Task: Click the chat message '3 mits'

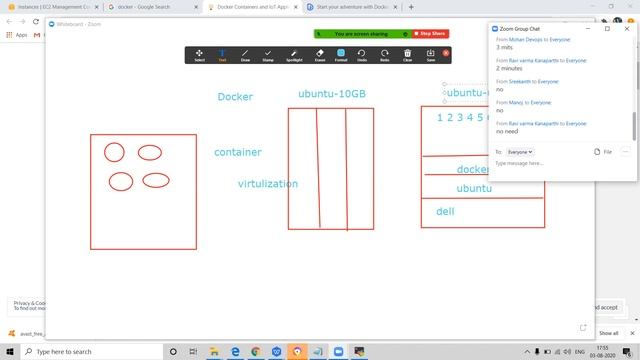Action: (504, 47)
